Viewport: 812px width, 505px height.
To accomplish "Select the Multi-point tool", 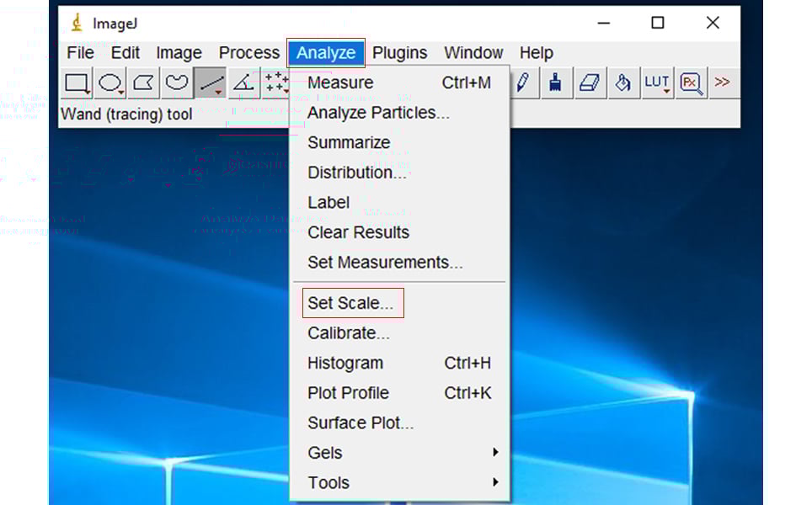I will click(275, 82).
